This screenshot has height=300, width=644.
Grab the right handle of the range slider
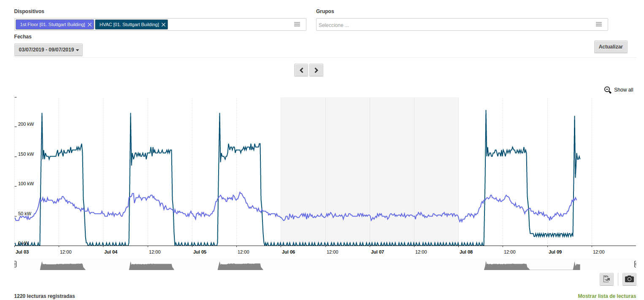tap(635, 264)
